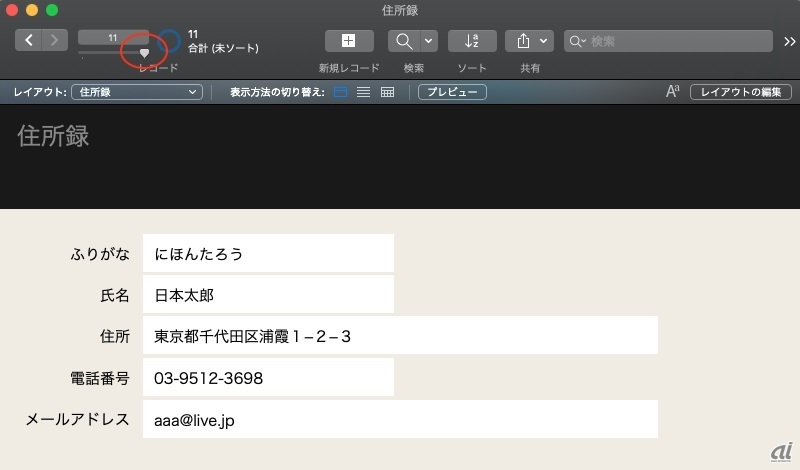The height and width of the screenshot is (470, 800).
Task: Click the プレビュー button
Action: [453, 92]
